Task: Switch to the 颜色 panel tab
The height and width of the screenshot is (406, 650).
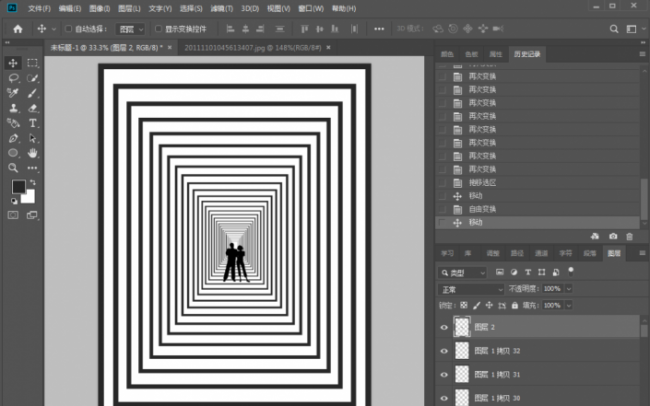Action: click(x=447, y=54)
